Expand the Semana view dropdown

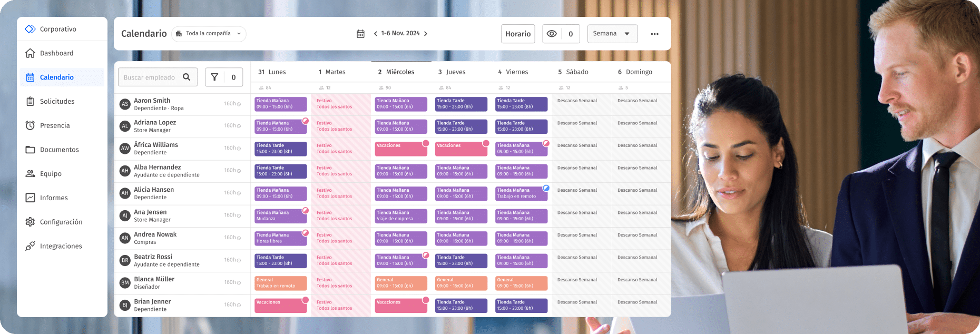pos(612,34)
